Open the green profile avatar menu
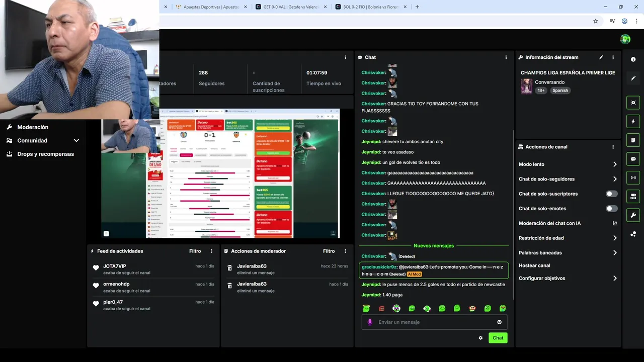 [625, 39]
